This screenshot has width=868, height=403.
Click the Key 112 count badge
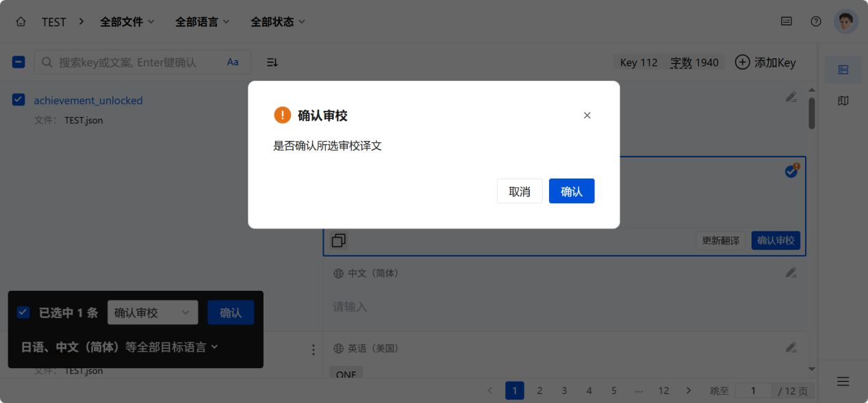point(639,62)
